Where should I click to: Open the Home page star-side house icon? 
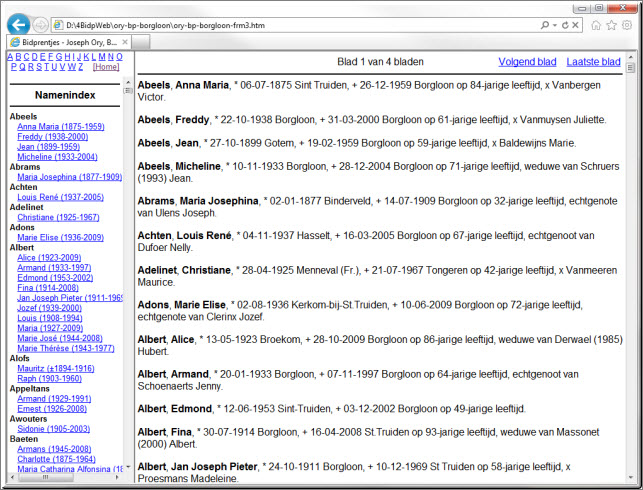[596, 24]
